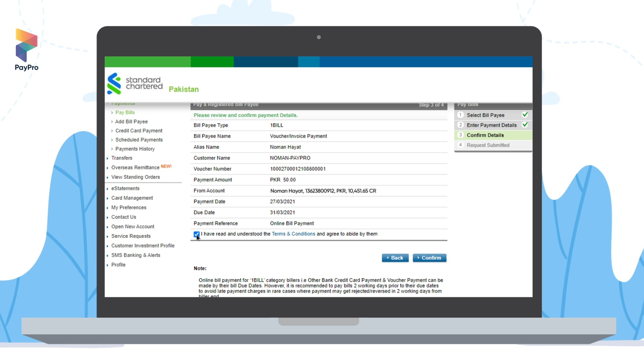Open Pay Bills in sidebar

click(125, 113)
